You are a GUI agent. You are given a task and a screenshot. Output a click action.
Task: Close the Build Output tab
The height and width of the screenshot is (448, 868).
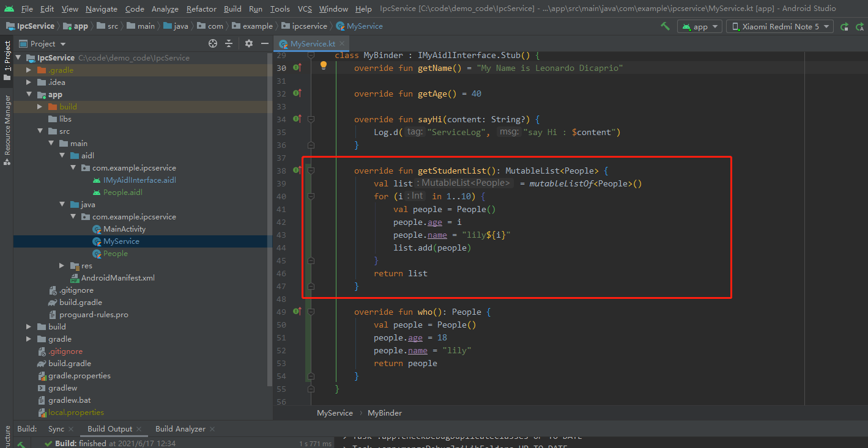pos(139,429)
